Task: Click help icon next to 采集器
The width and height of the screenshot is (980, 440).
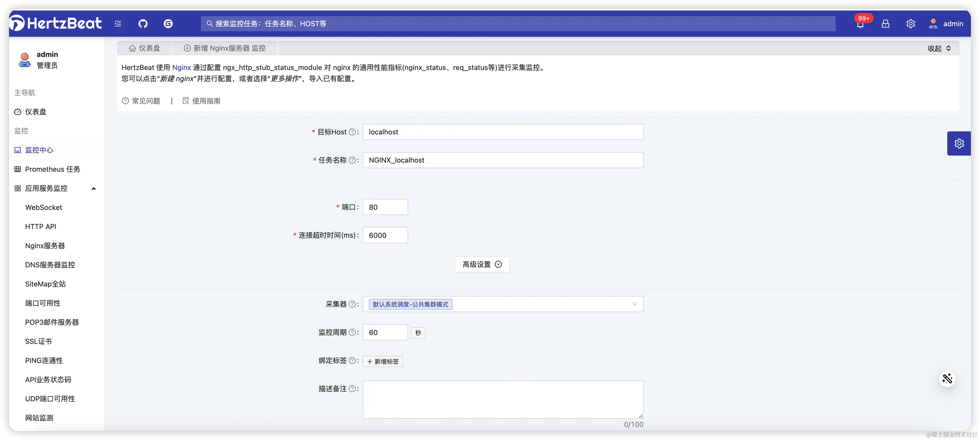Action: [352, 304]
